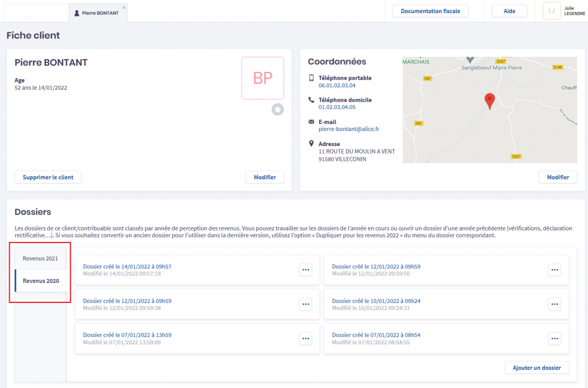Open three-dots menu for dossier created 07/01/2022 13h59
This screenshot has height=388, width=588.
305,339
